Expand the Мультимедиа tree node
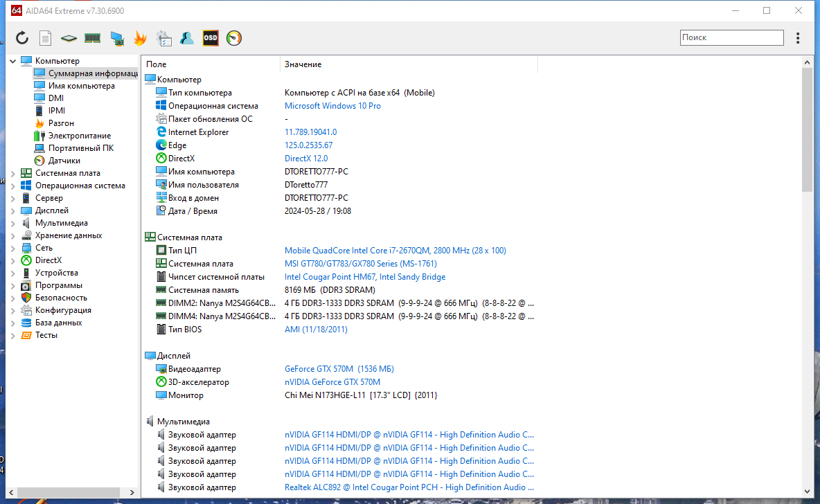The width and height of the screenshot is (820, 504). (x=13, y=223)
